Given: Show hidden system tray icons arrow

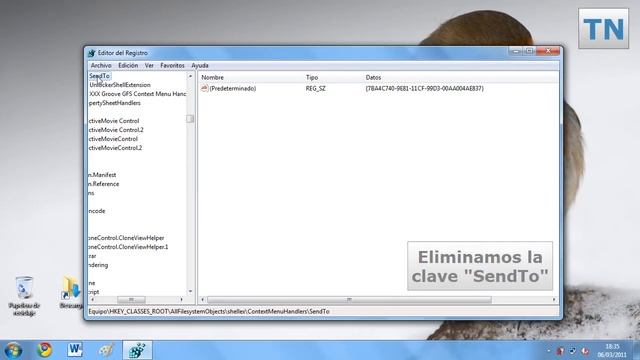Looking at the screenshot, I should [x=548, y=351].
